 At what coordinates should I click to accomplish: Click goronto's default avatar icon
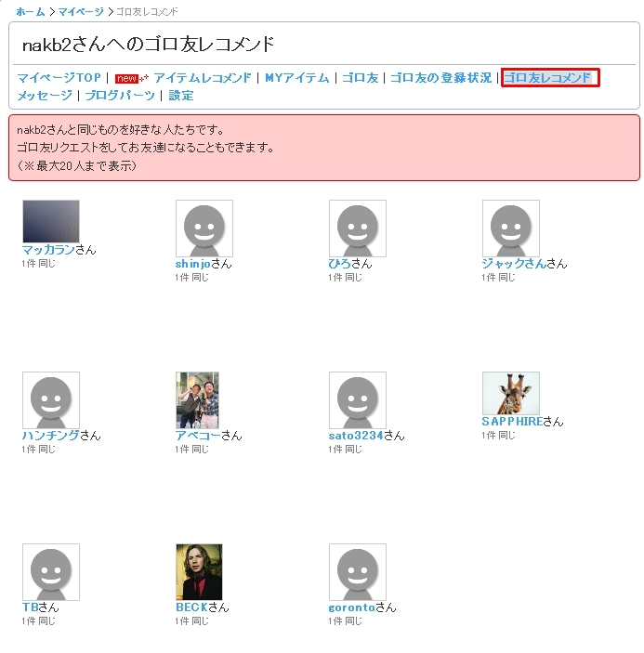358,572
